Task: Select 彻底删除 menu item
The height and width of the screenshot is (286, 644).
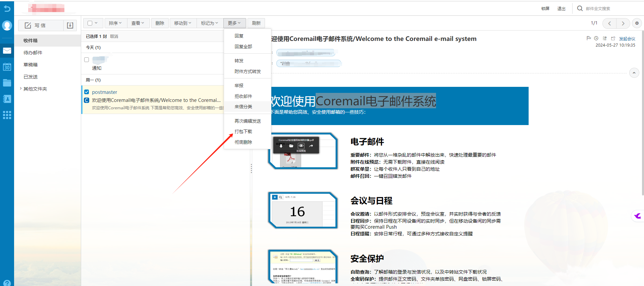Action: pyautogui.click(x=248, y=142)
